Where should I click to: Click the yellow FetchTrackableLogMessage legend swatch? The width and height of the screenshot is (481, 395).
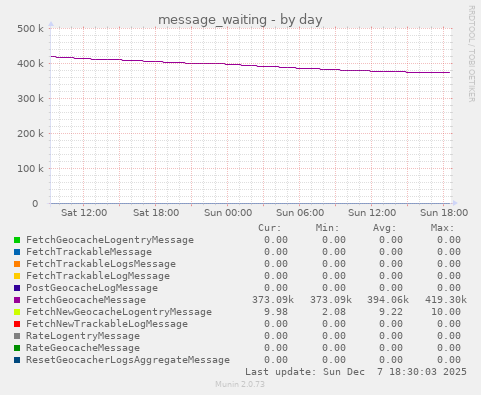coord(17,276)
